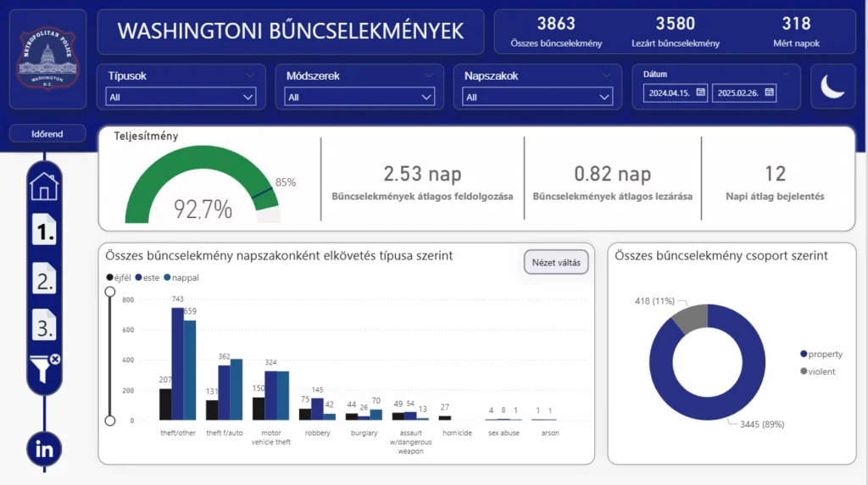
Task: Open report page 3 icon
Action: 44,325
